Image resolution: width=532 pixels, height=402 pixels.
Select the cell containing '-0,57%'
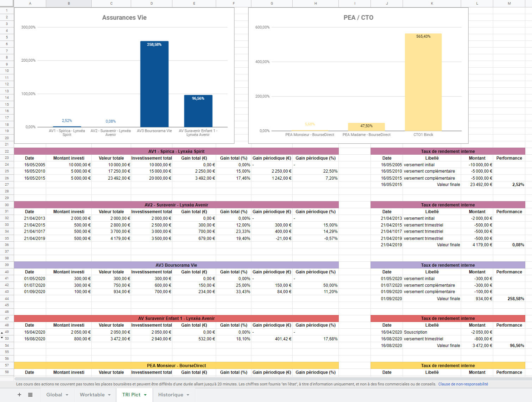pyautogui.click(x=316, y=238)
